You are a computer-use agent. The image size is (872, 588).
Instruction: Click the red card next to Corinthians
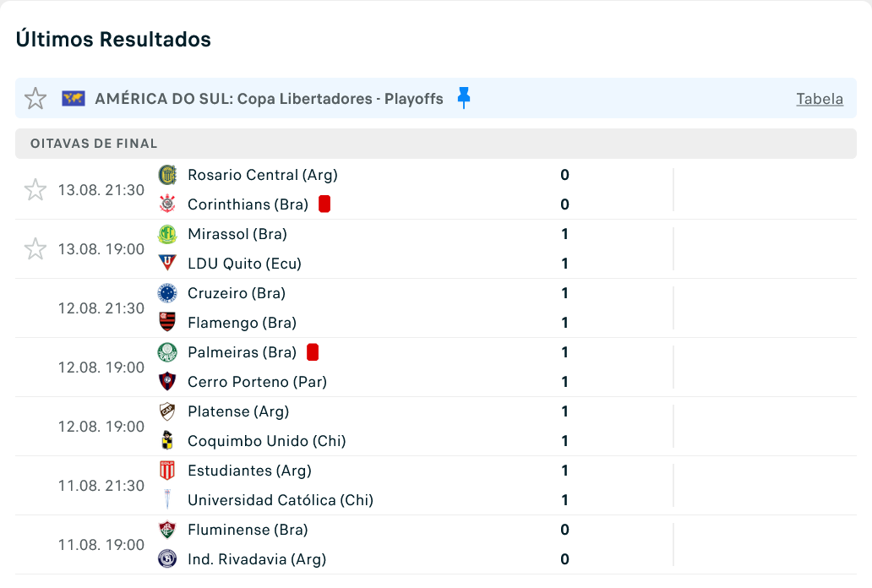pyautogui.click(x=324, y=204)
